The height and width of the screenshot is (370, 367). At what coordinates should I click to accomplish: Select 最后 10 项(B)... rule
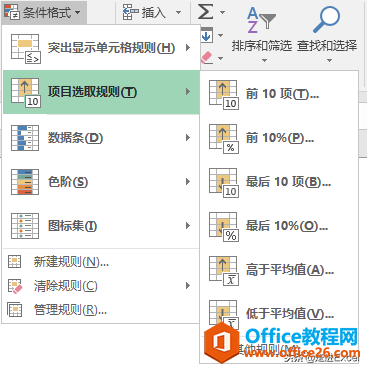pos(279,182)
